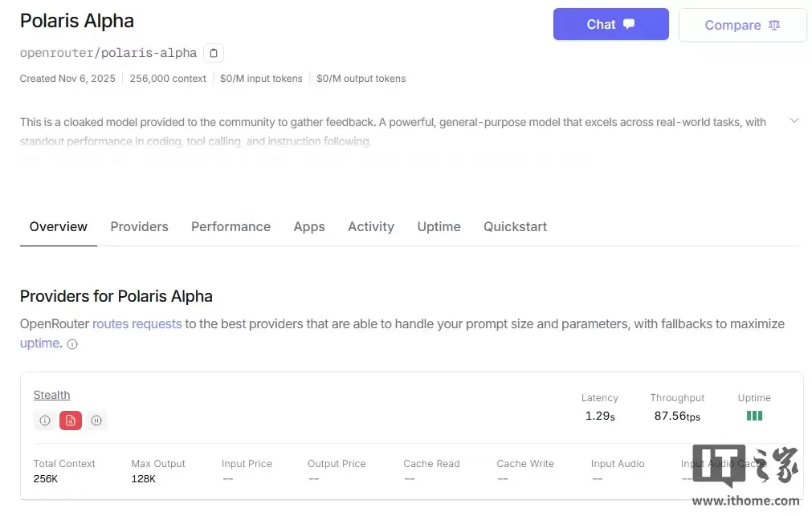Open the Stealth provider link
The width and height of the screenshot is (812, 516).
[51, 395]
